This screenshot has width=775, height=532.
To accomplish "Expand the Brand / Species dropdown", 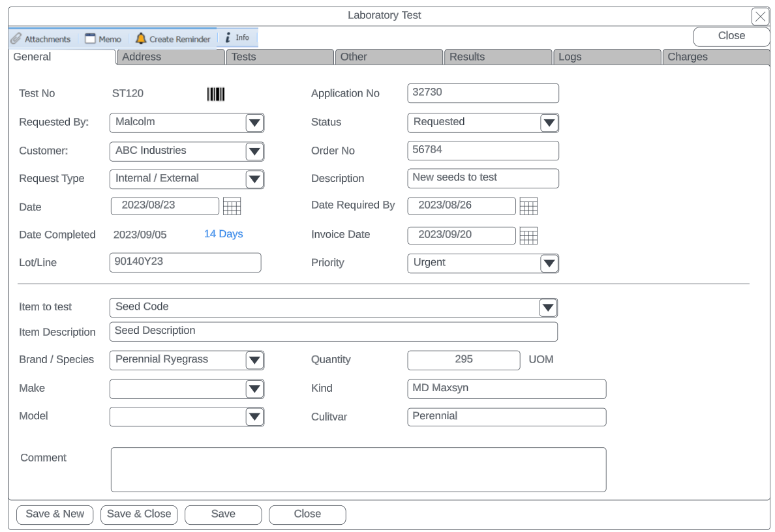I will tap(254, 361).
